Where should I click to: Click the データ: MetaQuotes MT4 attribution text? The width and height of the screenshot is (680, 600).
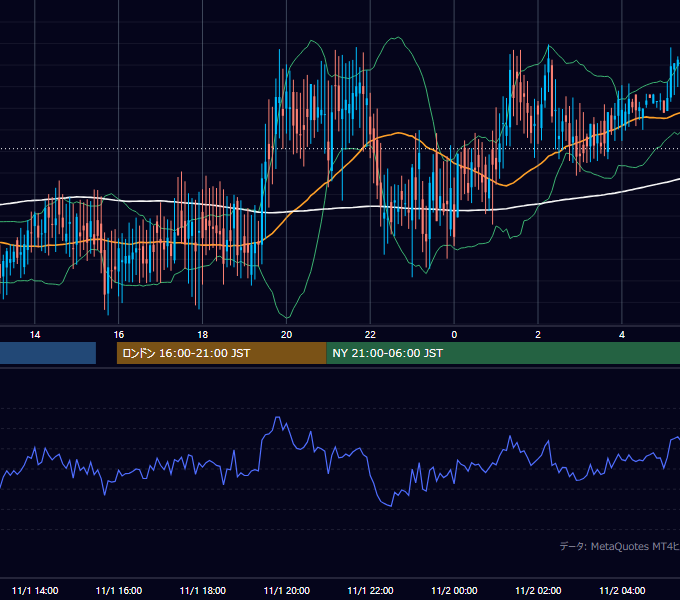pyautogui.click(x=619, y=546)
